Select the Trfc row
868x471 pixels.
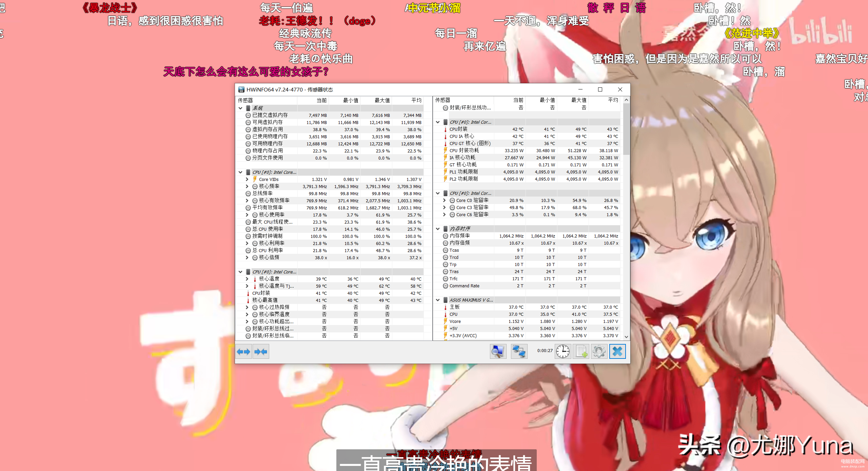pyautogui.click(x=527, y=279)
